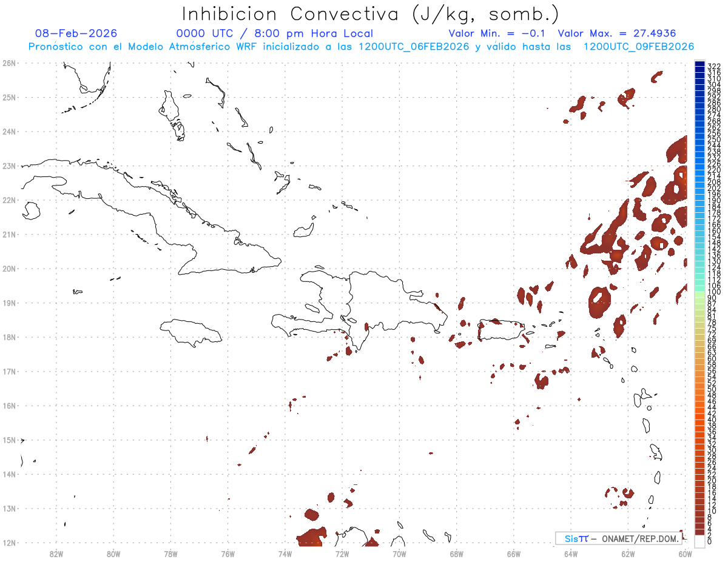The height and width of the screenshot is (562, 728).
Task: Click the "20N" latitude label
Action: click(8, 269)
